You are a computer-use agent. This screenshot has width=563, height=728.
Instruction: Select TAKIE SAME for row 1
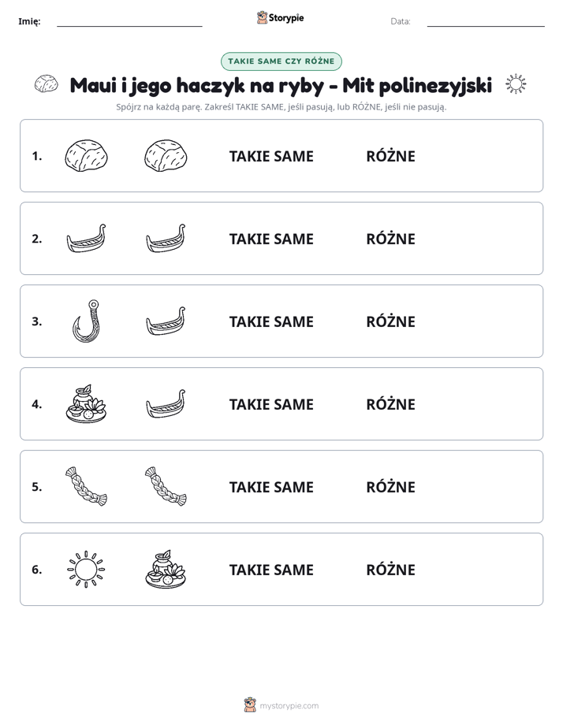coord(271,157)
